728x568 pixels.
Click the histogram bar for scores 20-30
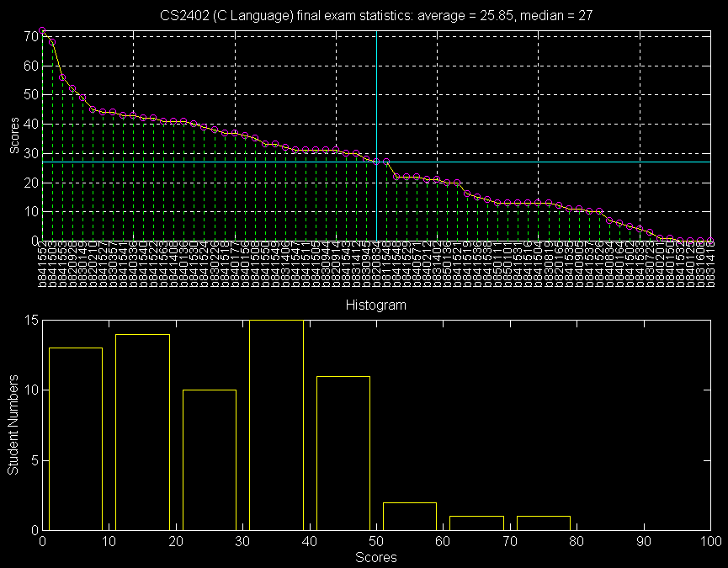tap(209, 459)
